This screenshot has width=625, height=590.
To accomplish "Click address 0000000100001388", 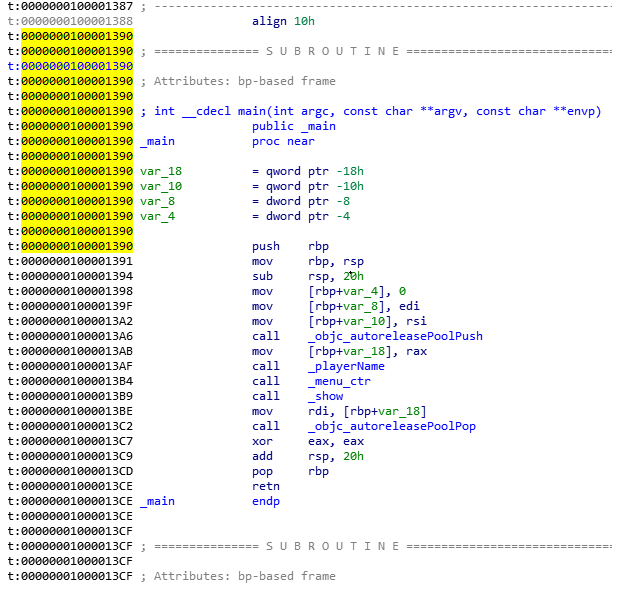I will pyautogui.click(x=77, y=21).
